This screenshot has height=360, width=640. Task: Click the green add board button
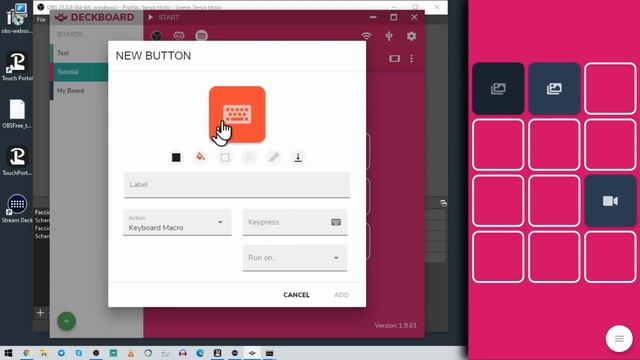[x=67, y=321]
